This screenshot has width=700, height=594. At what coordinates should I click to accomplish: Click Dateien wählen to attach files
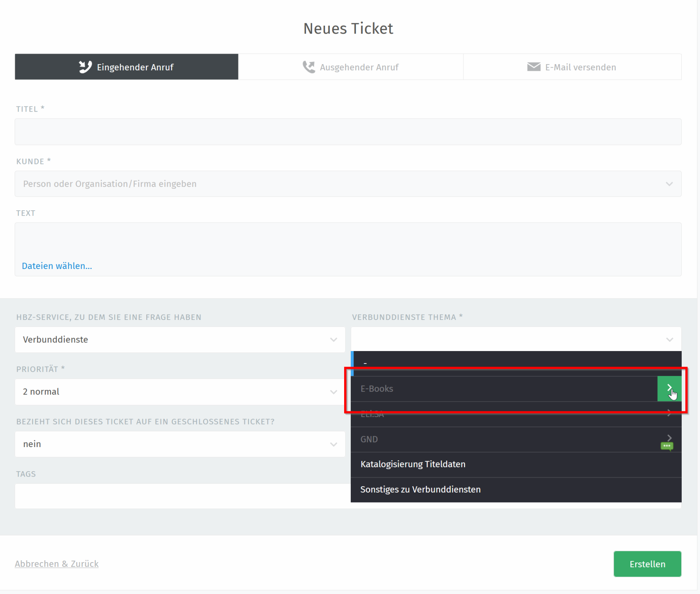click(x=57, y=266)
